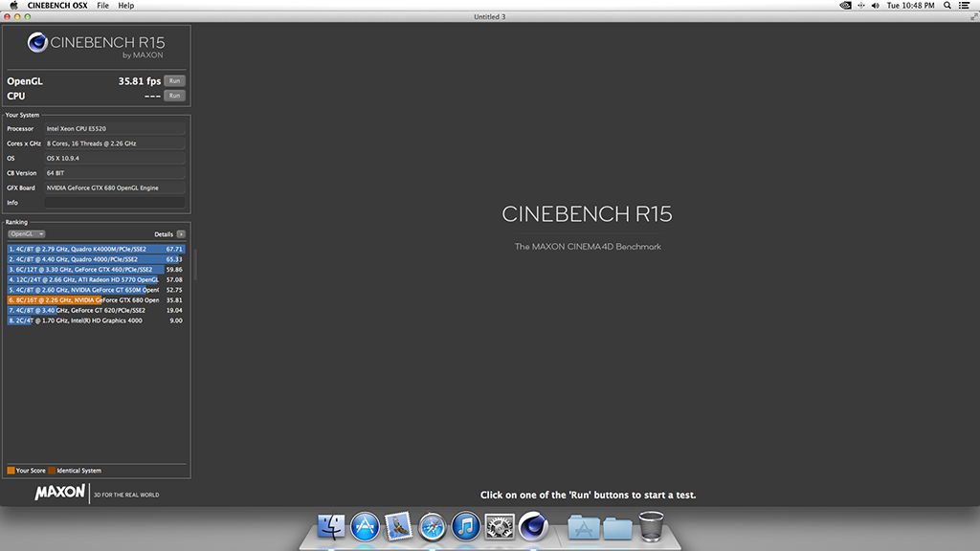The image size is (980, 551).
Task: Click the Cores x GHz field
Action: [115, 143]
